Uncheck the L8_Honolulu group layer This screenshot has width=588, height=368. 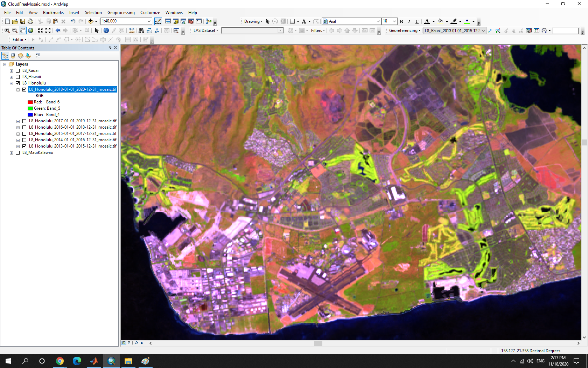[18, 83]
